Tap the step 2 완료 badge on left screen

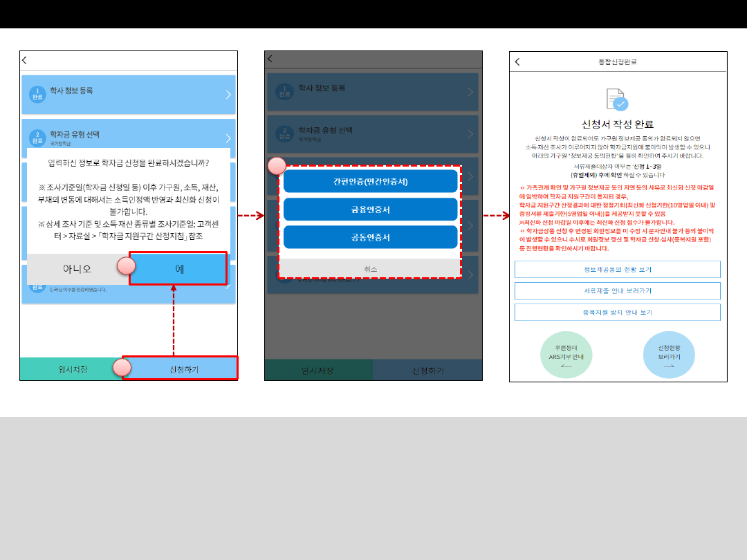[x=37, y=136]
